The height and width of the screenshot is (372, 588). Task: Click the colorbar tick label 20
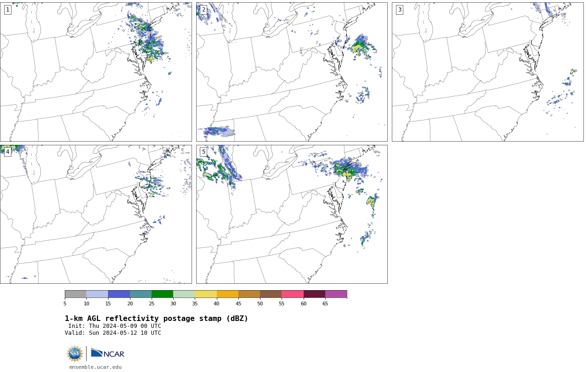(130, 304)
